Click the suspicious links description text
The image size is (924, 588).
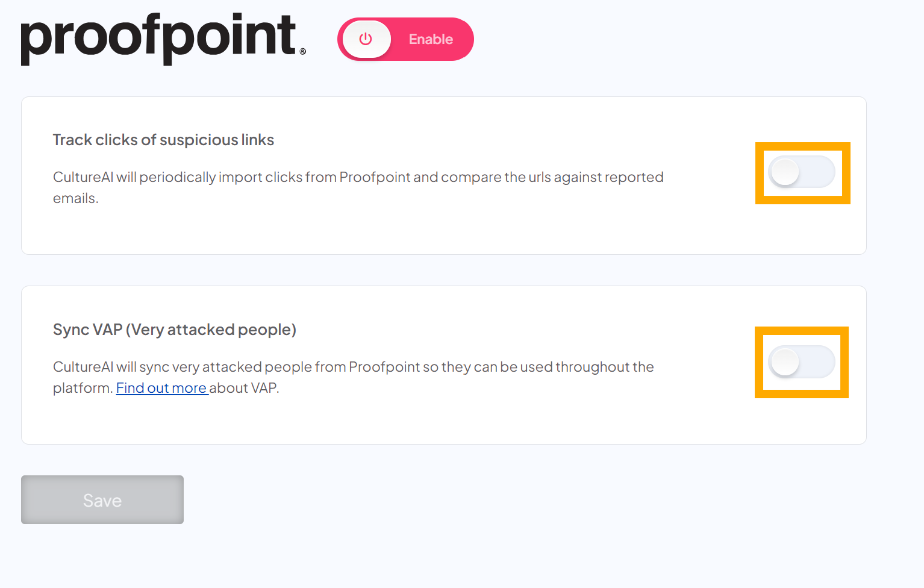pyautogui.click(x=358, y=187)
